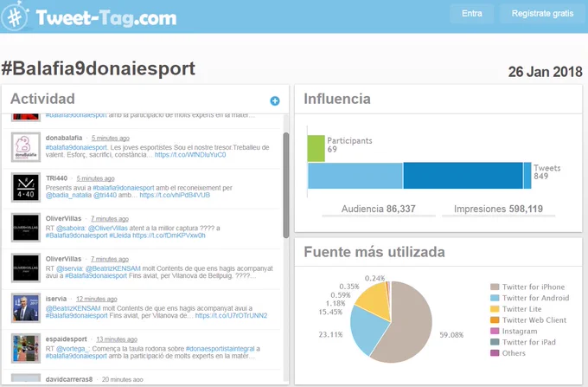
Task: Open espaidesport profile avatar
Action: pyautogui.click(x=26, y=348)
